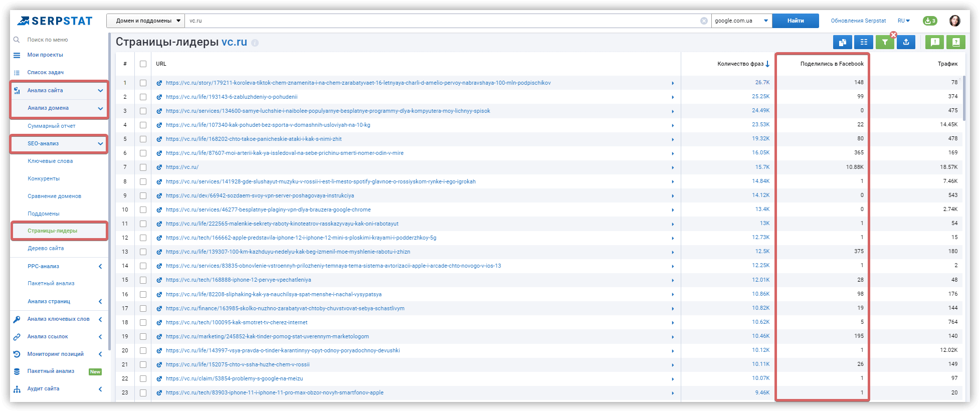Screen dimensions: 980x412
Task: Expand the Анализ страниц chevron
Action: 100,302
